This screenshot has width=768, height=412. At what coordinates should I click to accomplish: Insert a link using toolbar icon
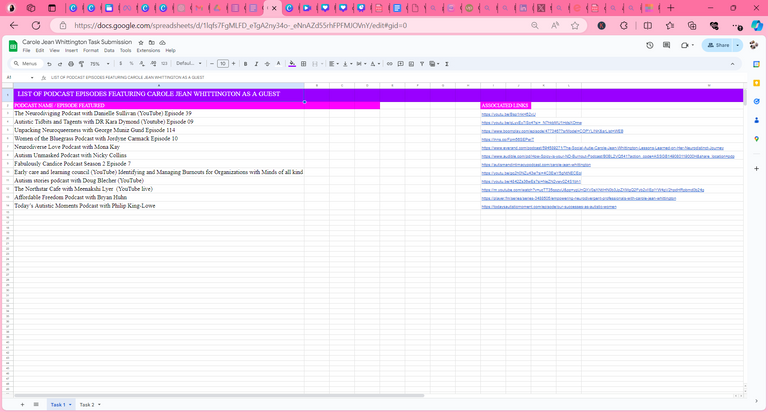tap(389, 64)
